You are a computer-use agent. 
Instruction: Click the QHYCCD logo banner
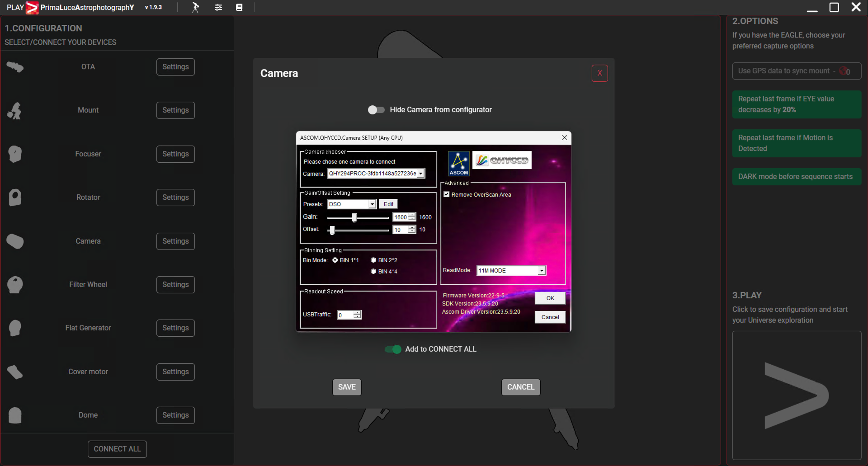click(x=502, y=160)
